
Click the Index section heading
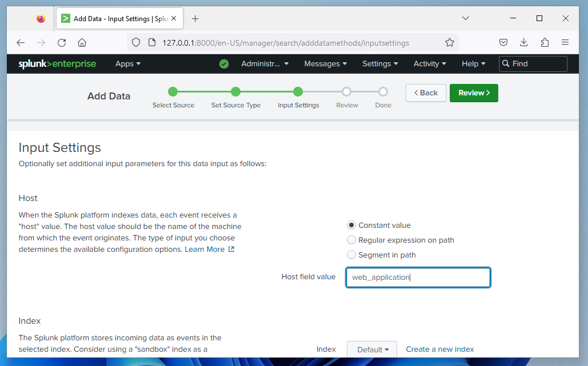pos(30,321)
